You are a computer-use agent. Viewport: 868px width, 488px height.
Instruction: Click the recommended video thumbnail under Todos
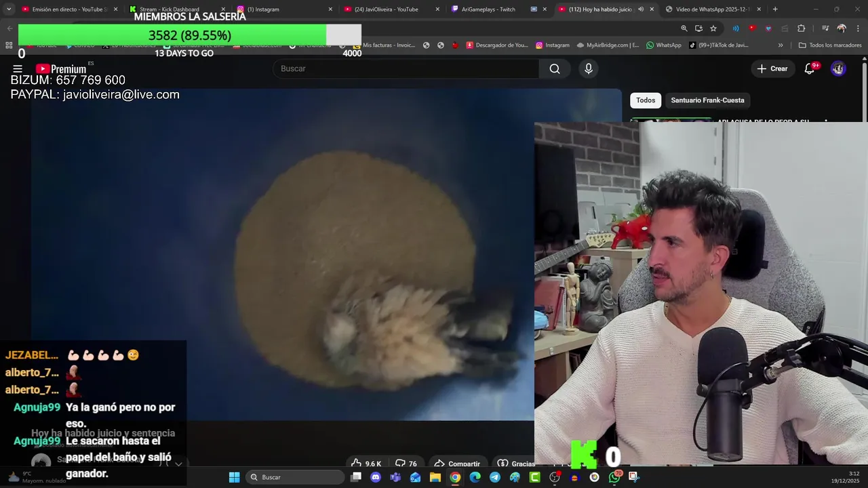[x=671, y=121]
